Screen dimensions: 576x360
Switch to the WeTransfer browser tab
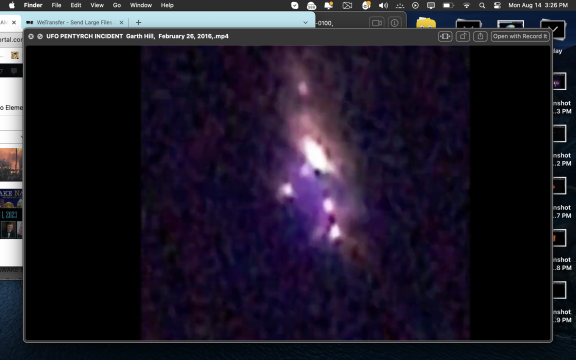click(74, 22)
